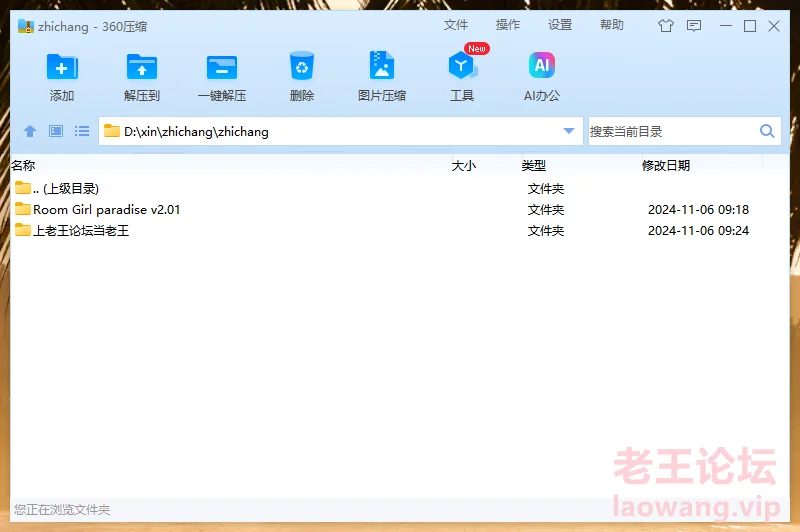Click the 添加 (Add) toolbar icon
The image size is (800, 532).
coord(62,67)
